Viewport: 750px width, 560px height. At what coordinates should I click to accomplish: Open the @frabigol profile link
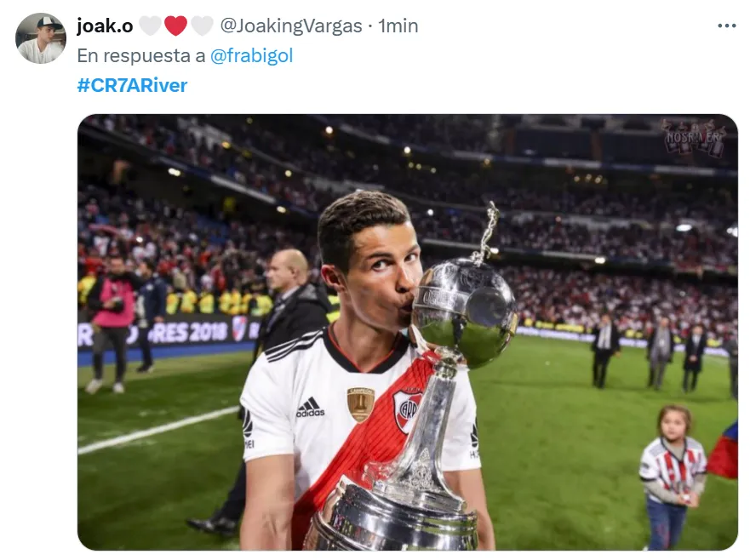click(x=252, y=55)
